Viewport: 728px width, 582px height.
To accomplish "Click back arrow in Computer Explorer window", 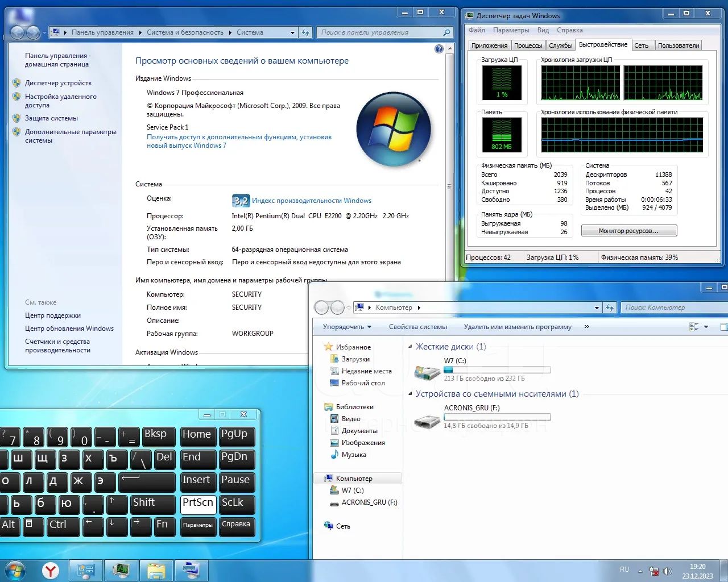I will tap(321, 307).
